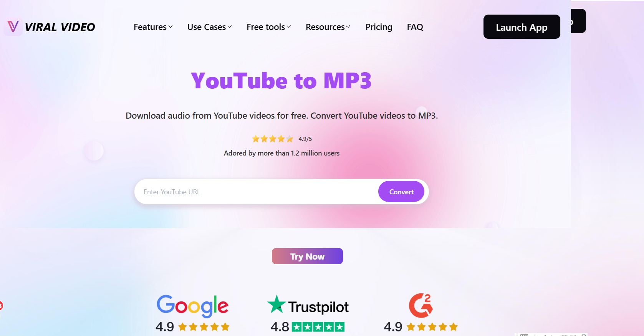Image resolution: width=644 pixels, height=336 pixels.
Task: Go to the Pricing page
Action: tap(379, 27)
